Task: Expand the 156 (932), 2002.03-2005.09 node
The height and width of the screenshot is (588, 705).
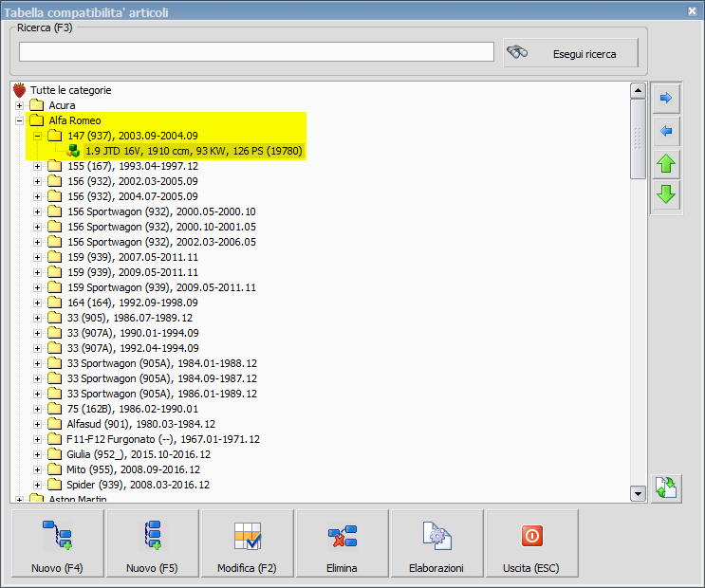Action: (x=37, y=181)
